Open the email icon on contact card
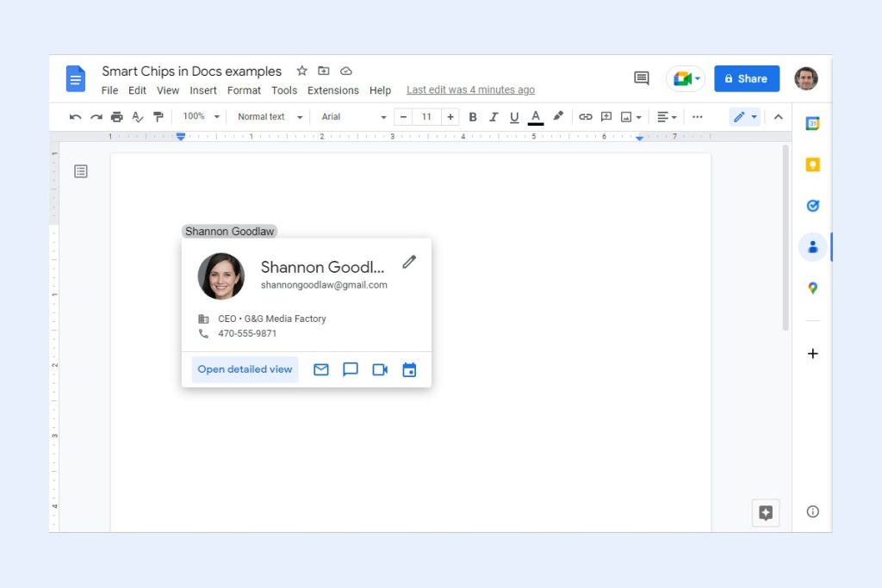This screenshot has height=588, width=882. pyautogui.click(x=320, y=369)
